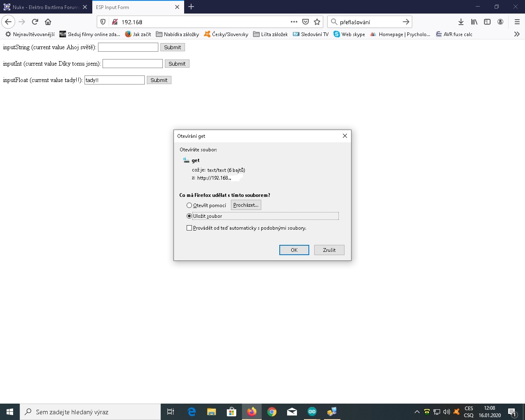Click the Firefox reload page icon
This screenshot has width=525, height=420.
(35, 22)
